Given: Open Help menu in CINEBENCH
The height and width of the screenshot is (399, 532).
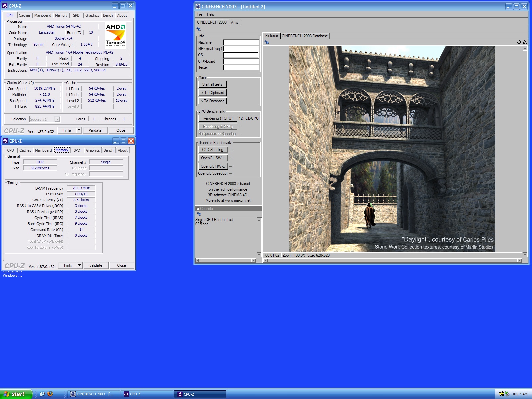Looking at the screenshot, I should tap(210, 14).
